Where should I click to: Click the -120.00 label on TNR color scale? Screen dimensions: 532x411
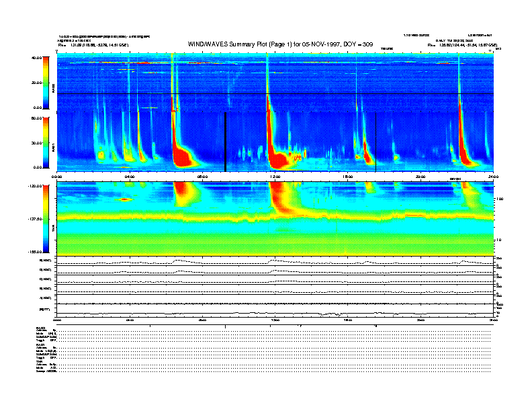35,186
